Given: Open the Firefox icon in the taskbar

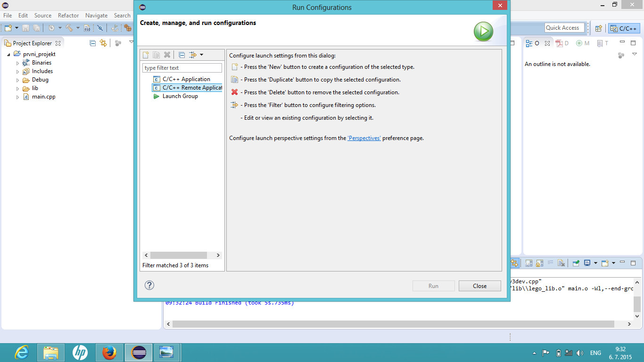Looking at the screenshot, I should click(x=109, y=353).
